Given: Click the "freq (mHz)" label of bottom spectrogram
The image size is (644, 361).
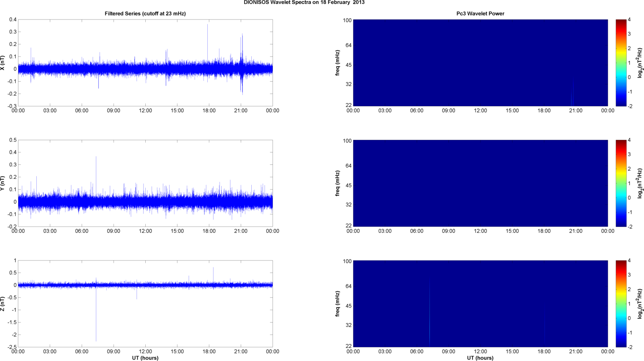Looking at the screenshot, I should pos(338,304).
